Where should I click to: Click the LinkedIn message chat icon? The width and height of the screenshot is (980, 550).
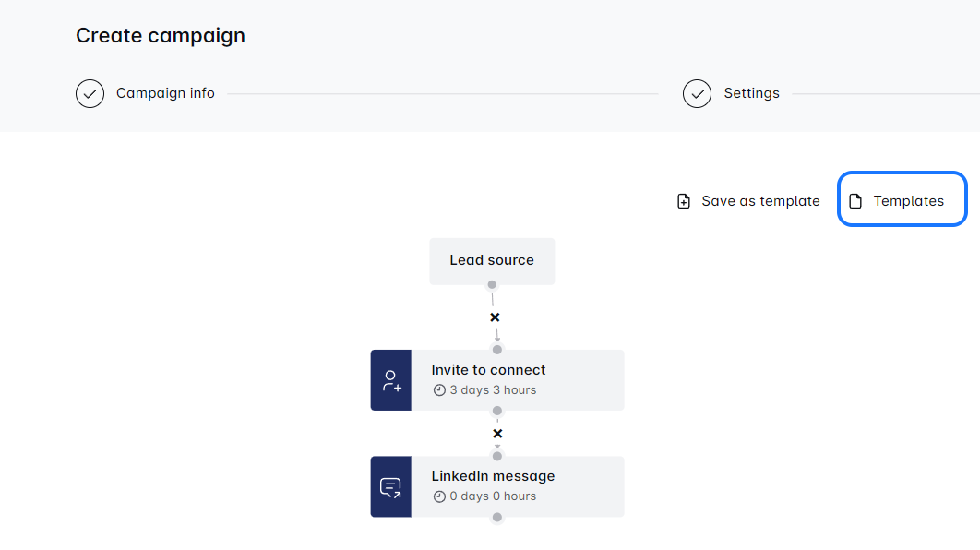[x=391, y=486]
